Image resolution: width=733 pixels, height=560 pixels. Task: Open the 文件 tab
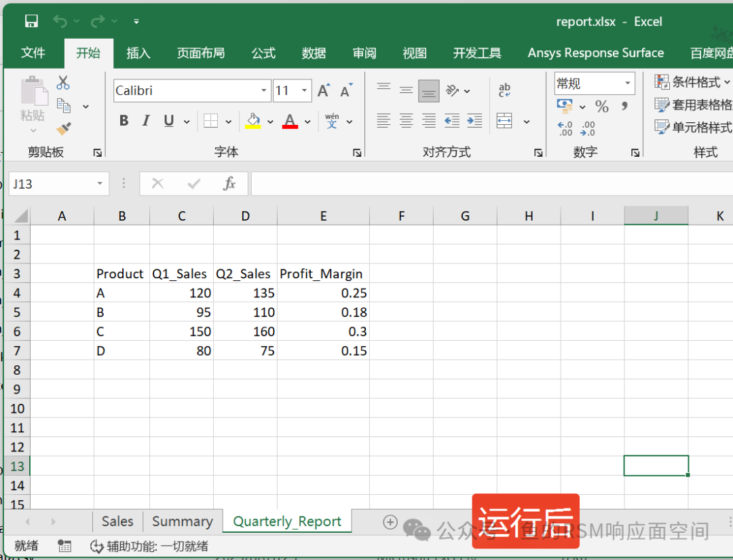click(x=33, y=53)
